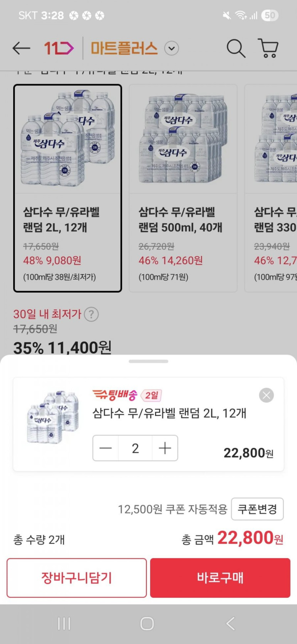
Task: Open the search magnifier icon
Action: point(236,48)
